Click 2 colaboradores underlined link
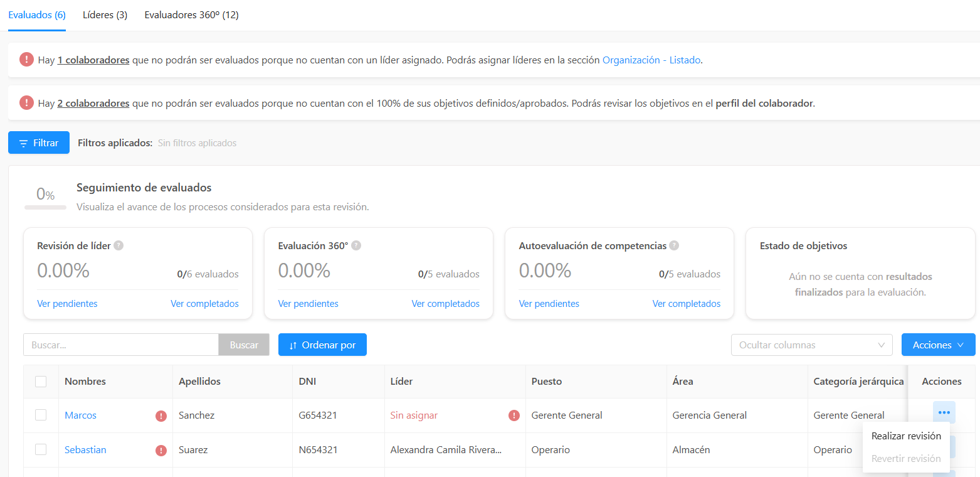Screen dimensions: 980x477 point(93,103)
